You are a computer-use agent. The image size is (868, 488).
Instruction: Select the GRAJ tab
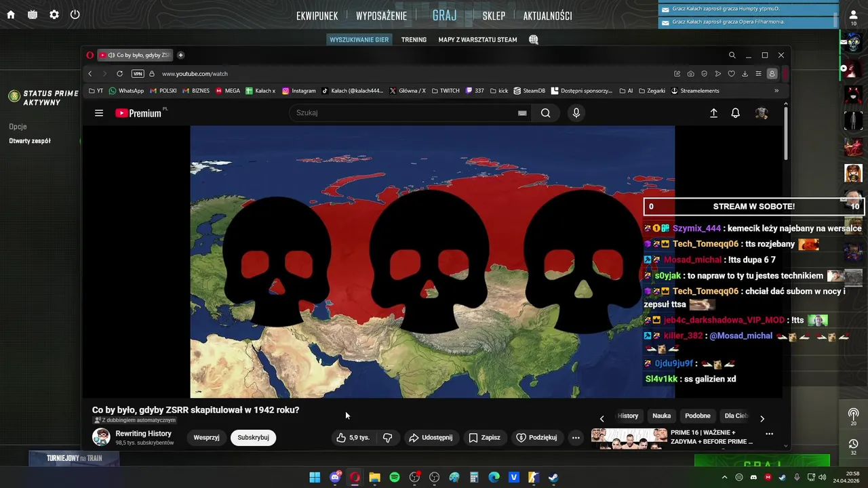[445, 16]
